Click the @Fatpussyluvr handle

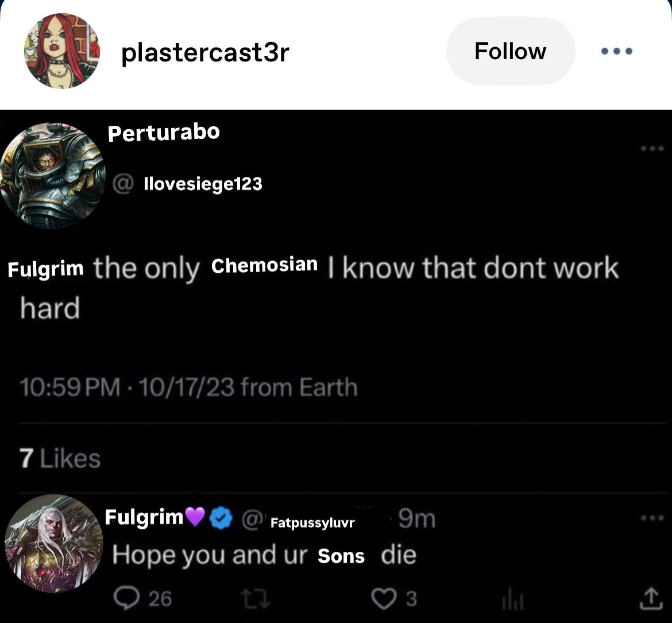304,522
